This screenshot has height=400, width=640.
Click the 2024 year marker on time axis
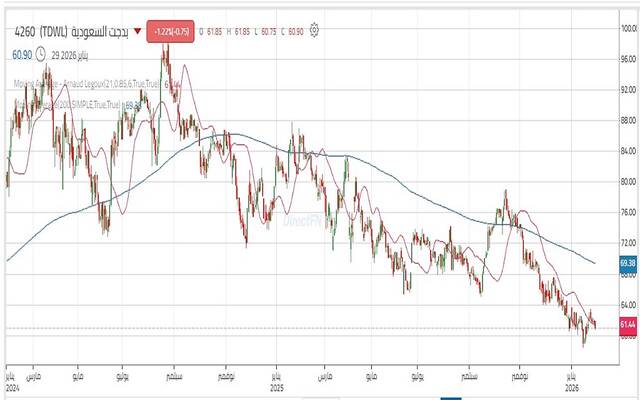[9, 388]
